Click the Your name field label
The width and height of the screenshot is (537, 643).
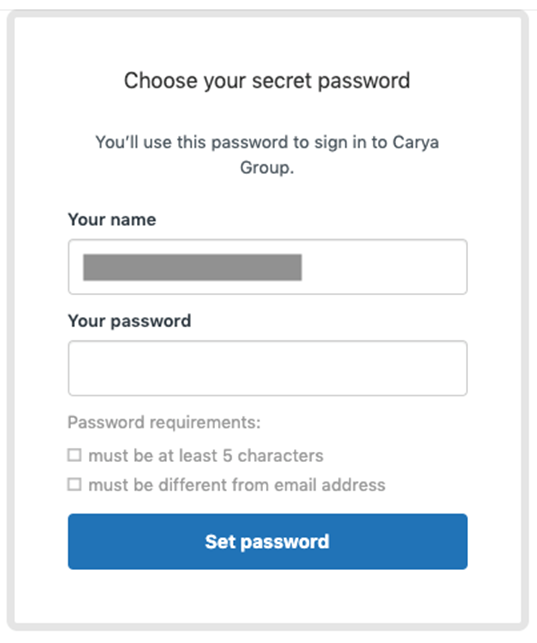point(112,219)
